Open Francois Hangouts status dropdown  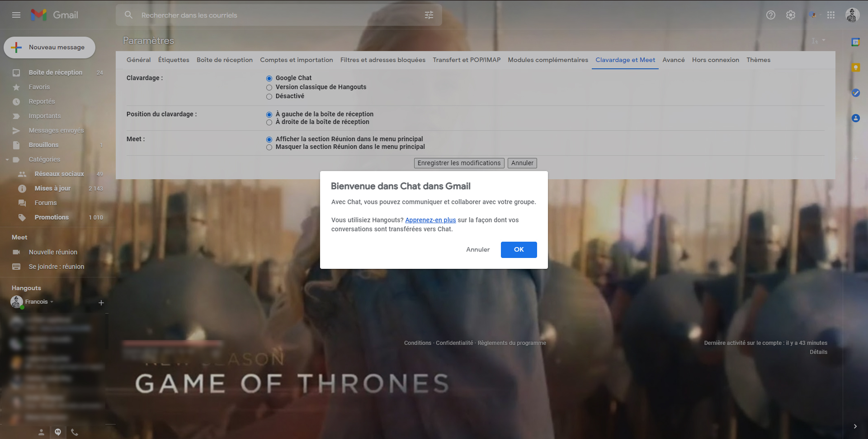pos(52,302)
